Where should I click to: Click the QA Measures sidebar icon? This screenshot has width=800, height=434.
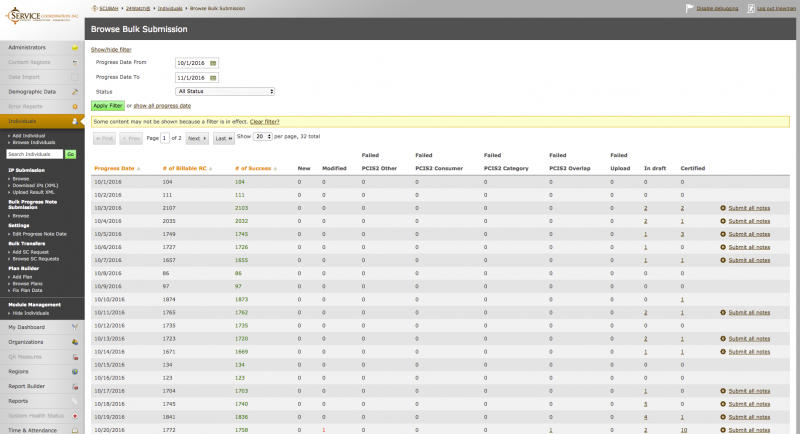(x=75, y=357)
